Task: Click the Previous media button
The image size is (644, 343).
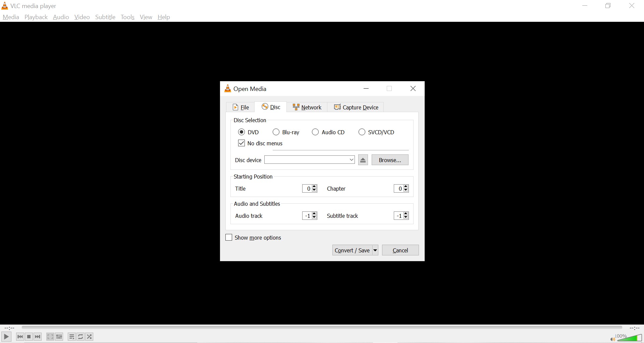Action: click(x=20, y=337)
